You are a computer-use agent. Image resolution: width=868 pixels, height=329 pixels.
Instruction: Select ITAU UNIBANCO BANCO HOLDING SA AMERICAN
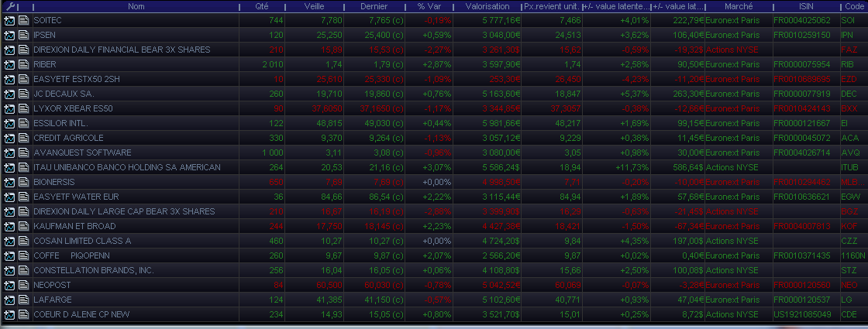click(127, 167)
